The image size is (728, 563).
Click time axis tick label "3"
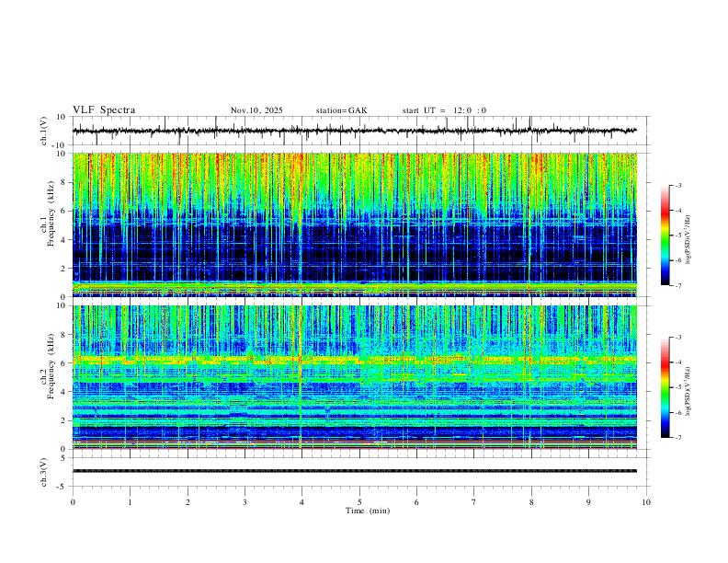245,502
